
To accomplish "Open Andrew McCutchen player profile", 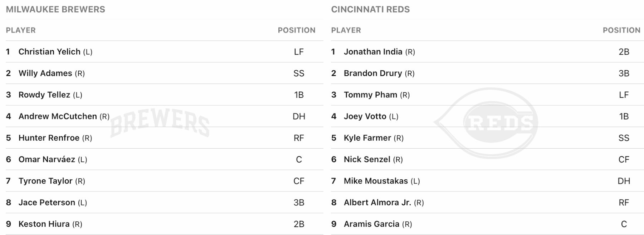I will coord(58,116).
